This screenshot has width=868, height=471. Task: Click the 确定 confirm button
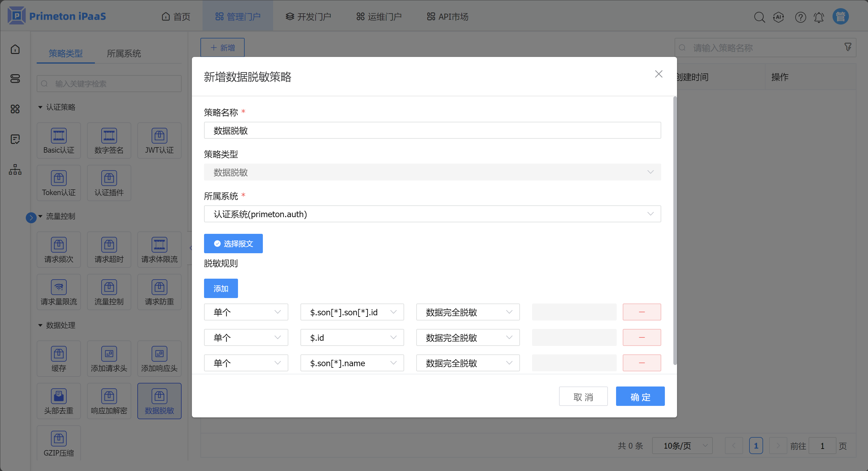(640, 396)
